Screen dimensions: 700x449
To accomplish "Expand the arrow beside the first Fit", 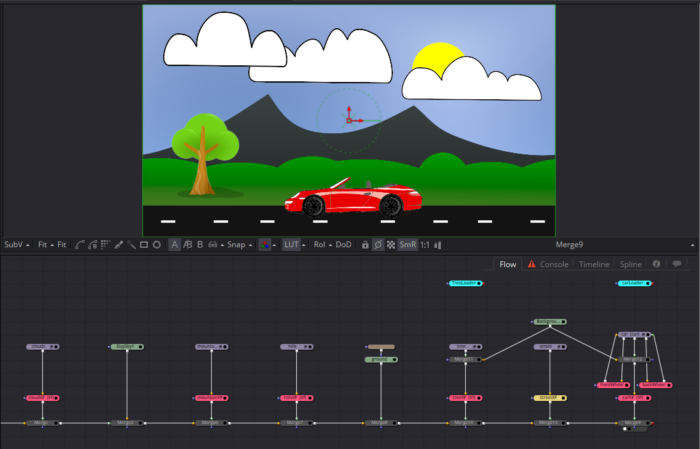I will (x=52, y=245).
